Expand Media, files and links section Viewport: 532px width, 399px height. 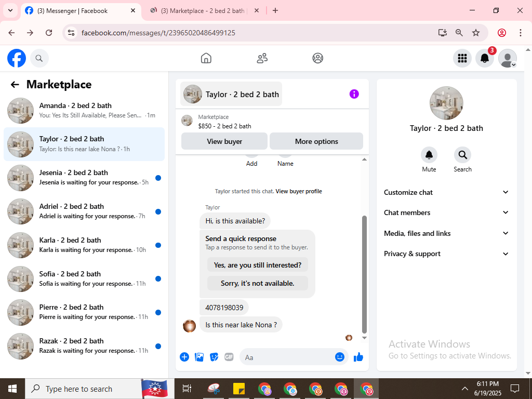446,233
